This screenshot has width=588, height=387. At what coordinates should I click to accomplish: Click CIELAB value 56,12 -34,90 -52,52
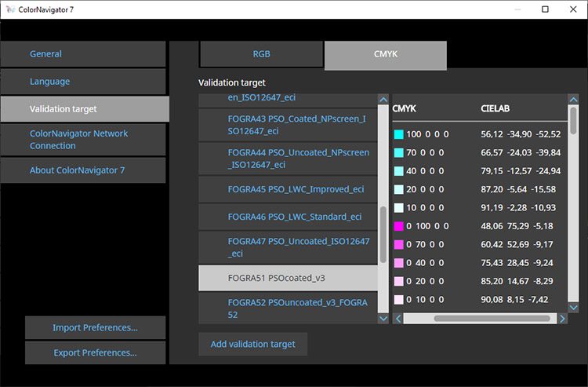point(521,134)
